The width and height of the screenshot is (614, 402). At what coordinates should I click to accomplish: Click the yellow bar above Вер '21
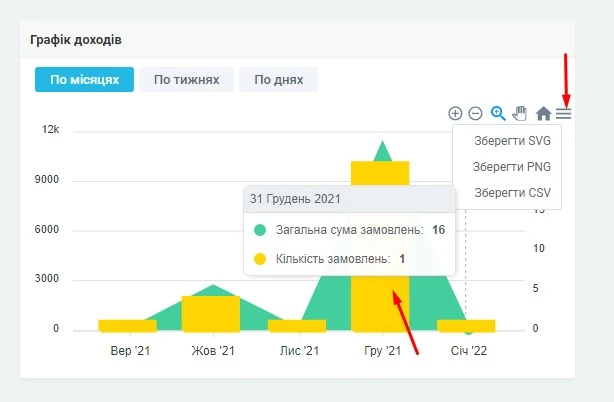[x=128, y=325]
